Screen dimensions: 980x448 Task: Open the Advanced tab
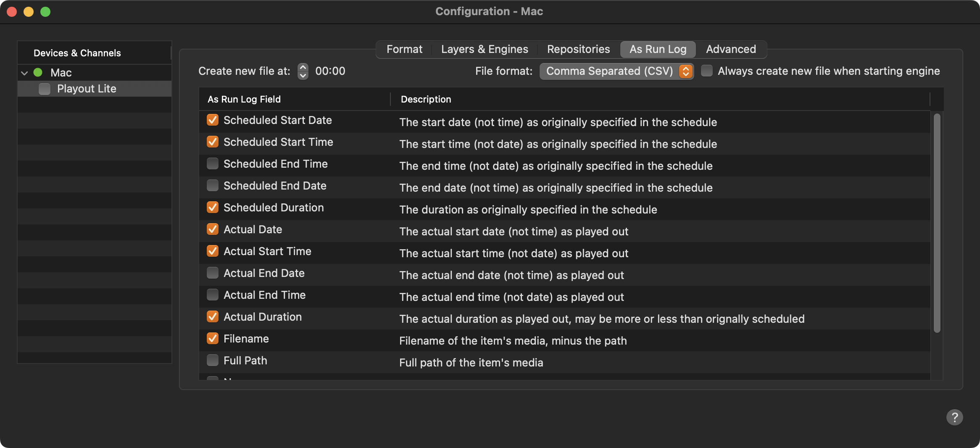tap(731, 49)
